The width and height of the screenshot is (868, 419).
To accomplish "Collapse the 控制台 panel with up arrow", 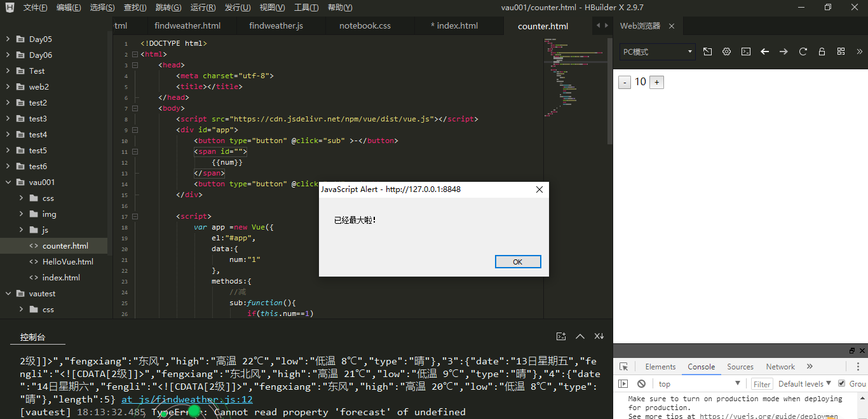I will point(580,336).
